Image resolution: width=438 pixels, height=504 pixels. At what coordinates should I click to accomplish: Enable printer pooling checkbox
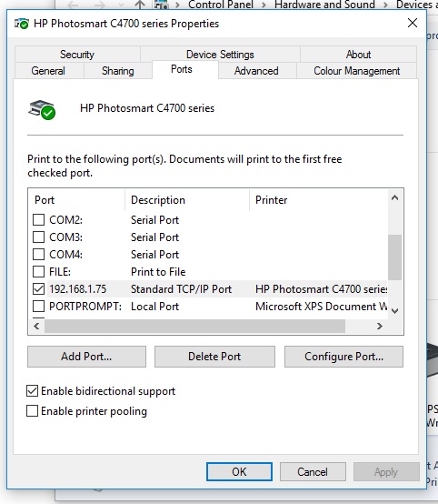[x=32, y=411]
